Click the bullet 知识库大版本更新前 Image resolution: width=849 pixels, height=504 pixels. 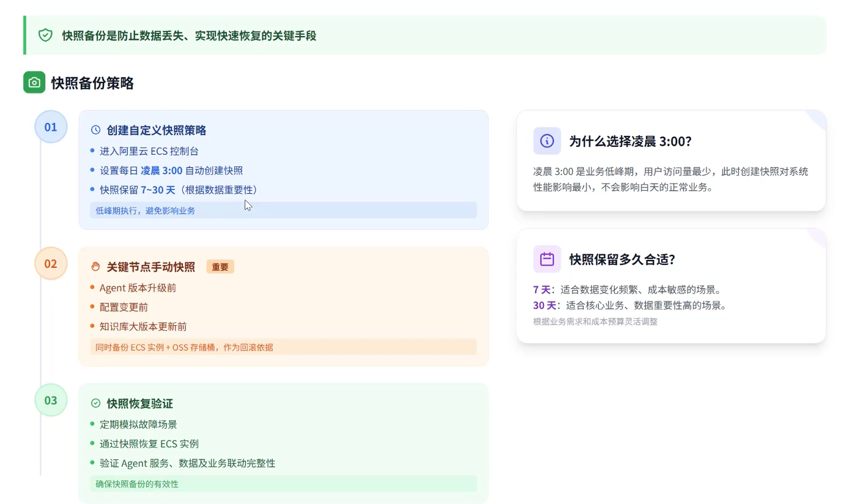point(143,327)
